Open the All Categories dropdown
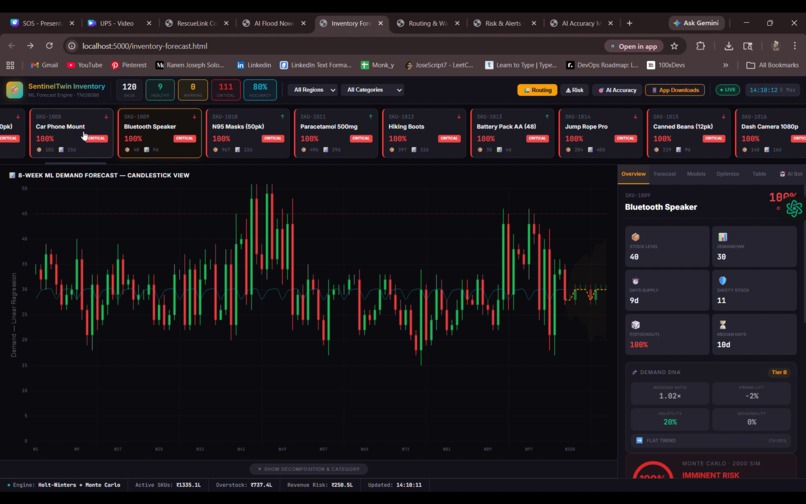 (373, 90)
